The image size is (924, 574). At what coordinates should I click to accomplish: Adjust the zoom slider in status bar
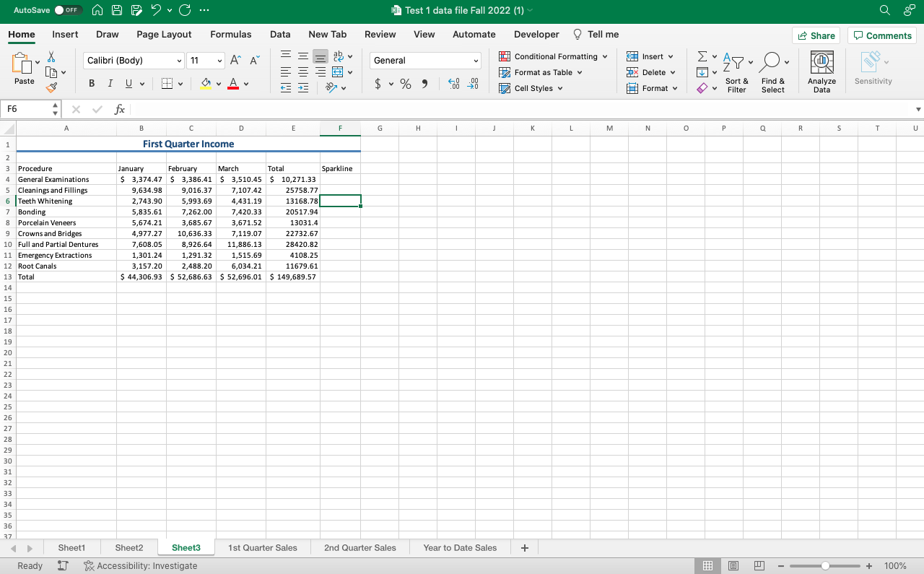(825, 566)
